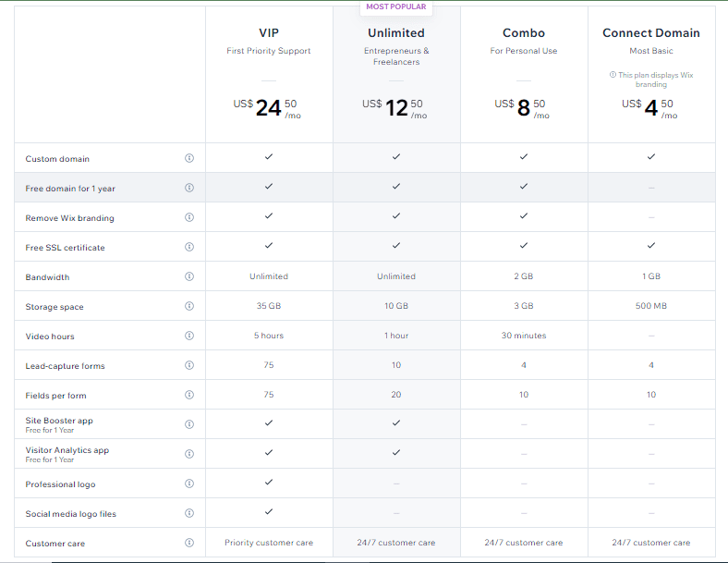Click the info icon for Lead-capture forms
Viewport: 728px width, 563px height.
(x=189, y=365)
